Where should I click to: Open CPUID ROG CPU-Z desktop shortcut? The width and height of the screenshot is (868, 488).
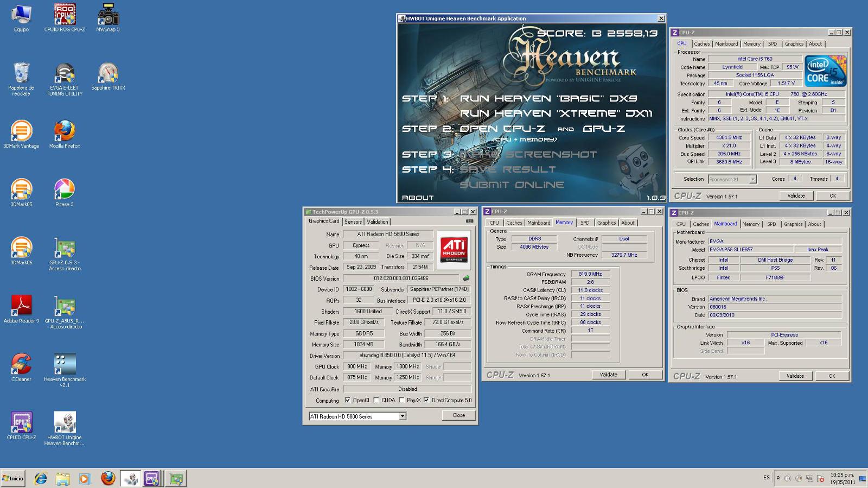coord(65,18)
